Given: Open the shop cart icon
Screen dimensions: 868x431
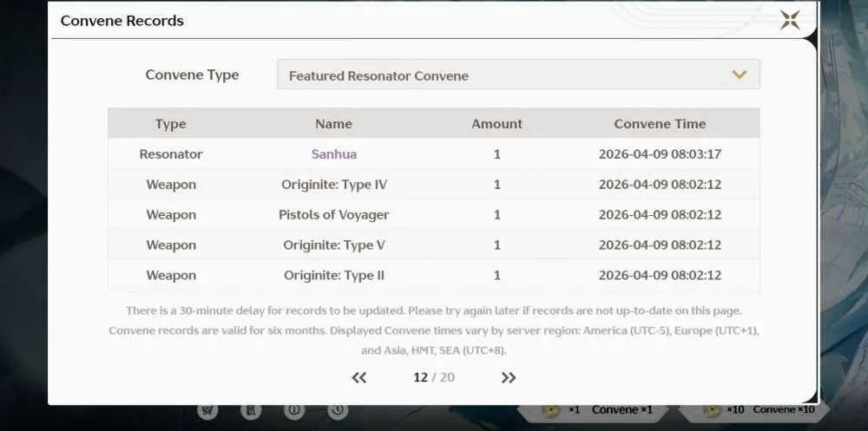Looking at the screenshot, I should click(207, 410).
